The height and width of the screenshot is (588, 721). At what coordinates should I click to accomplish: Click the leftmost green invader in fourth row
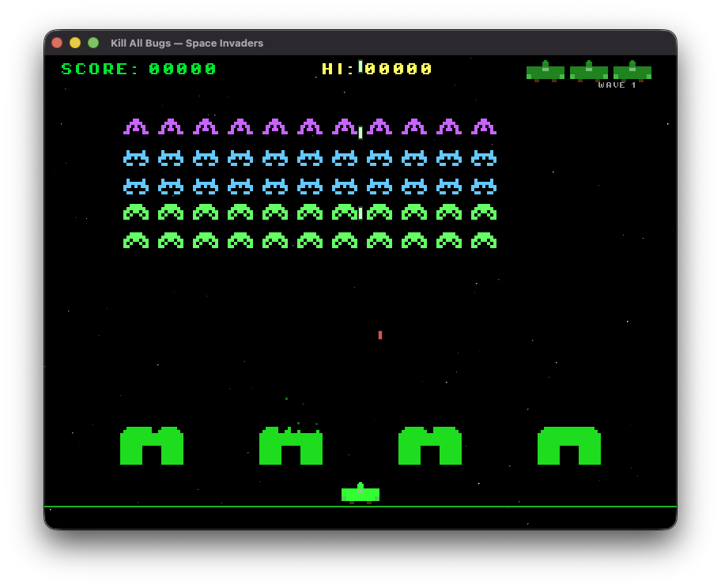(x=136, y=213)
